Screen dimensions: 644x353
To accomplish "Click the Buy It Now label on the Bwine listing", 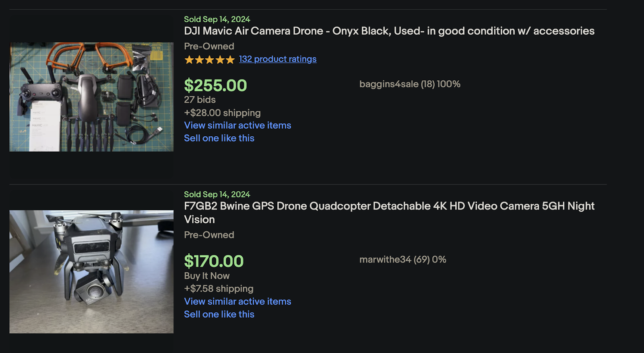I will (x=206, y=276).
